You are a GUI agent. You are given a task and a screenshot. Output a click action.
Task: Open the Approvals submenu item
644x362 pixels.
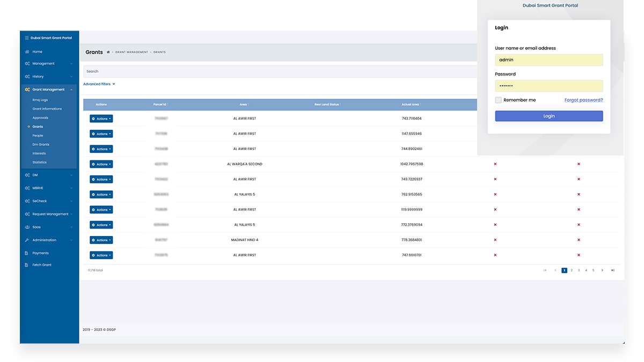coord(40,118)
